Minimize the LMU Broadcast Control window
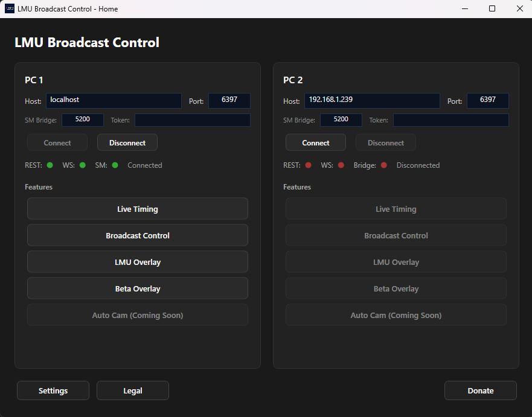Screen dimensions: 532x417 pyautogui.click(x=465, y=9)
